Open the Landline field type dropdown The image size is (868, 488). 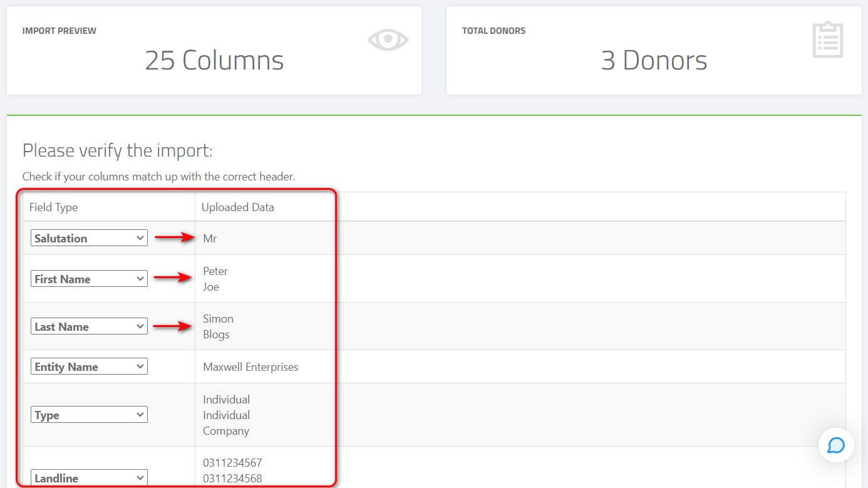pyautogui.click(x=88, y=477)
